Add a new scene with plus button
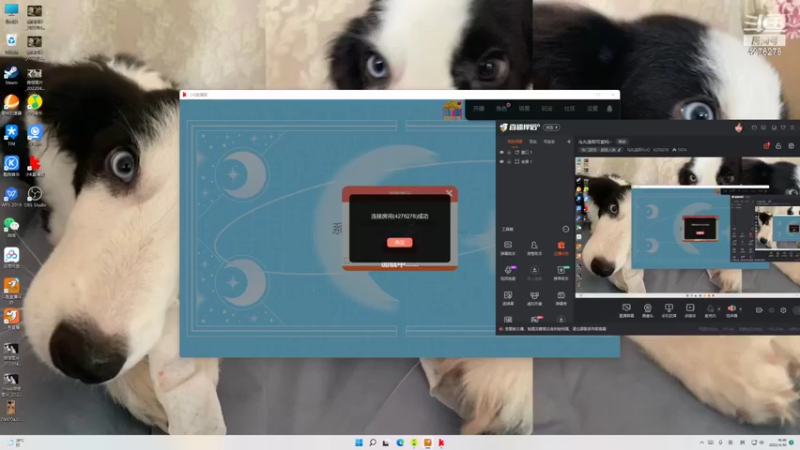Image resolution: width=800 pixels, height=450 pixels. pyautogui.click(x=569, y=141)
